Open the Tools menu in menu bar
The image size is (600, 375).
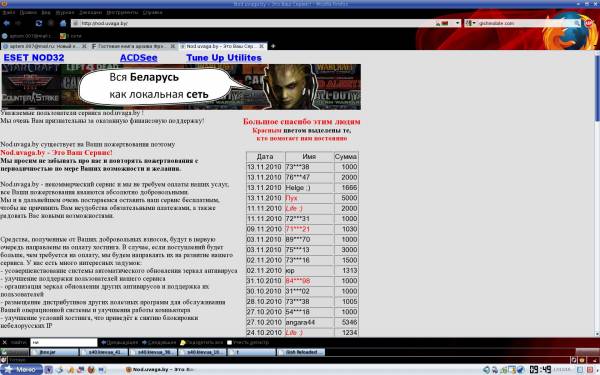click(x=122, y=13)
